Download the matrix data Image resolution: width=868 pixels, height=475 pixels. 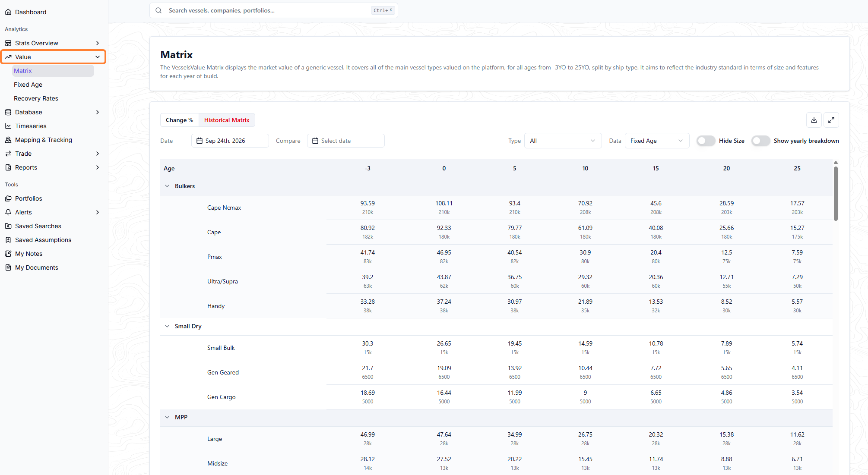(814, 120)
